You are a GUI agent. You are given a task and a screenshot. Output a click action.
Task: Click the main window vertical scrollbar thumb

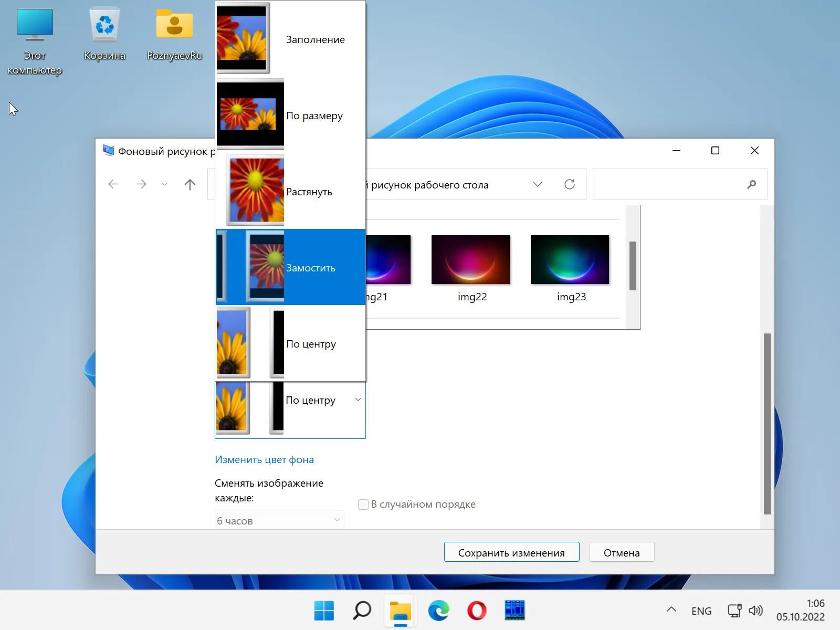tap(767, 424)
